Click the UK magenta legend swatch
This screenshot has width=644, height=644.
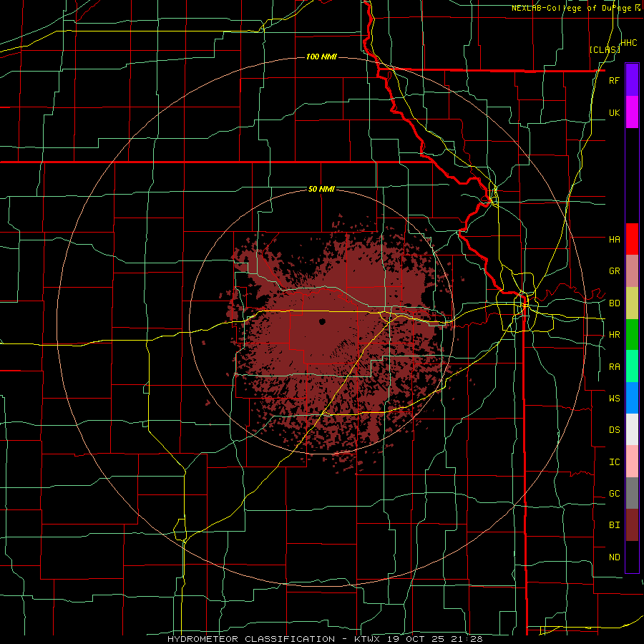click(x=632, y=112)
